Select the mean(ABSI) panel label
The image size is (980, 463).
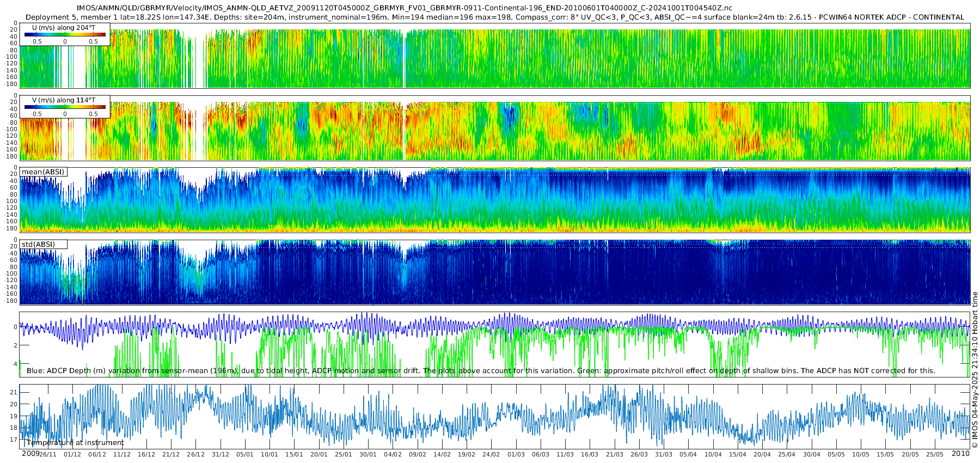[x=43, y=172]
